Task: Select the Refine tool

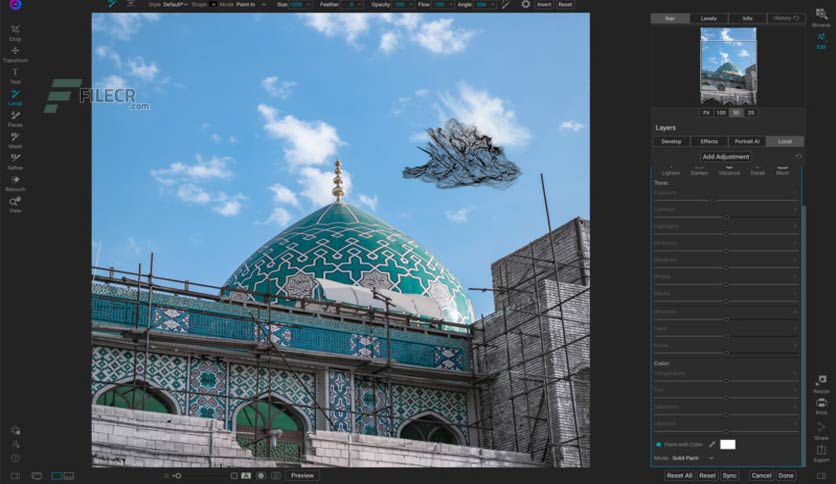Action: pos(15,161)
